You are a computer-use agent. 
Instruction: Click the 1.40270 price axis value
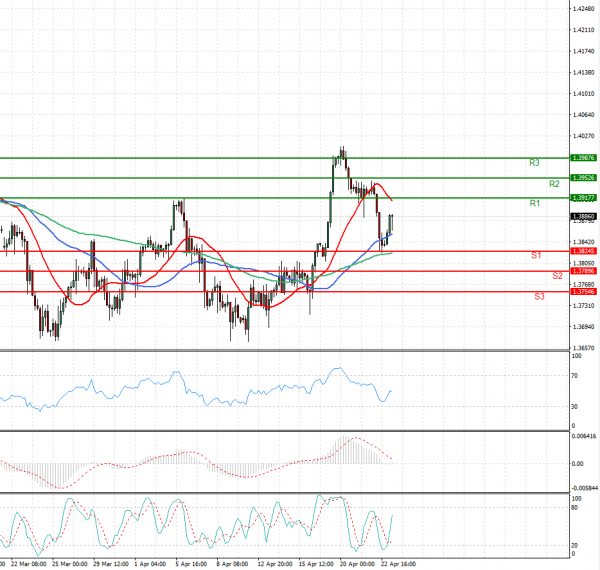(584, 136)
